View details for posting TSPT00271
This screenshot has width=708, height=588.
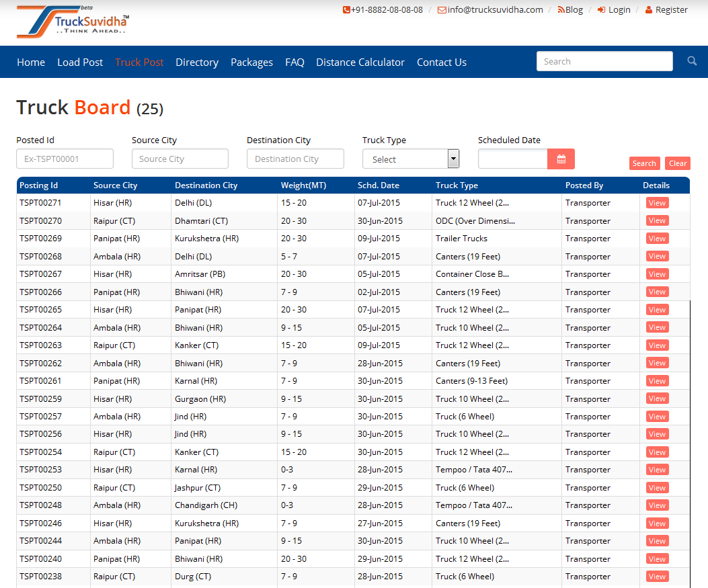click(657, 203)
